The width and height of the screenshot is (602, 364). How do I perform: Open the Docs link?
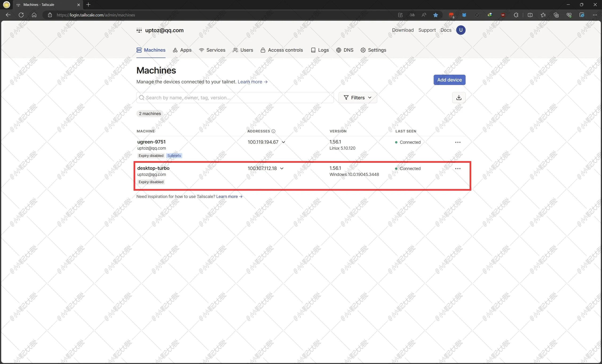tap(446, 30)
